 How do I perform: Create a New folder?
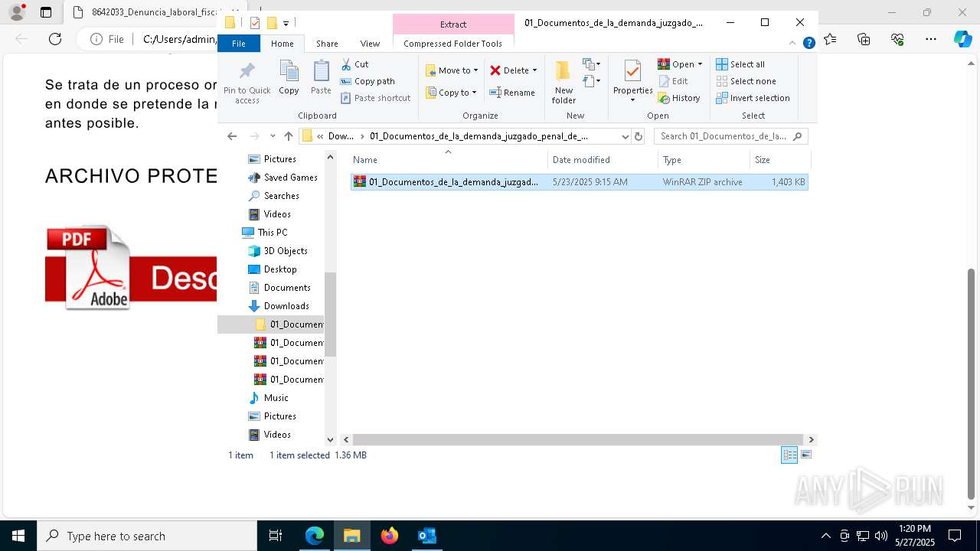click(x=563, y=82)
